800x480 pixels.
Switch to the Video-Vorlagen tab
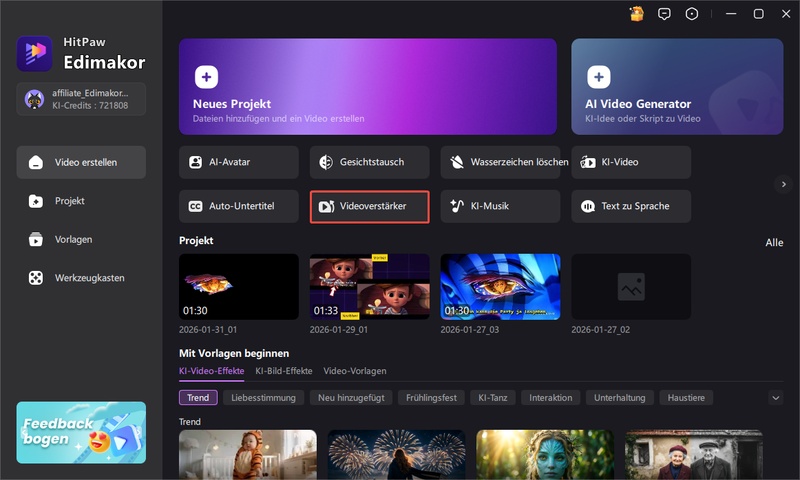[354, 371]
